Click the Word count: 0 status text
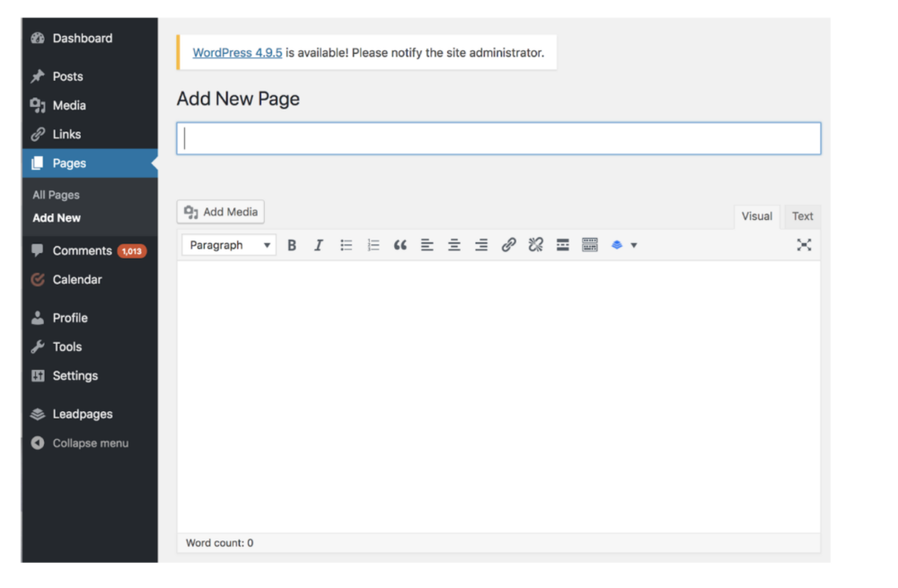The image size is (898, 588). (x=219, y=543)
